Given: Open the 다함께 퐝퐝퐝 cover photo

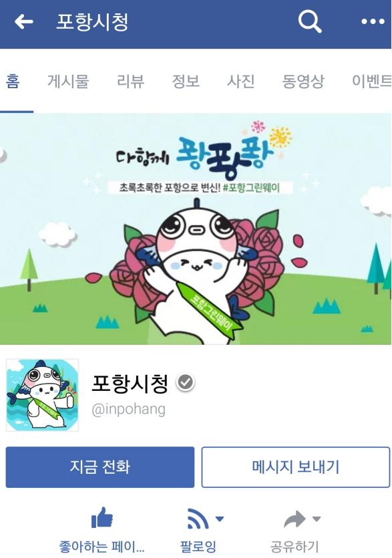Looking at the screenshot, I should 196,229.
